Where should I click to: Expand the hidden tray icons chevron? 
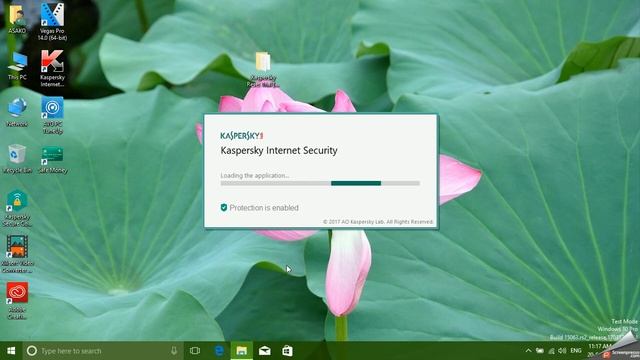528,351
